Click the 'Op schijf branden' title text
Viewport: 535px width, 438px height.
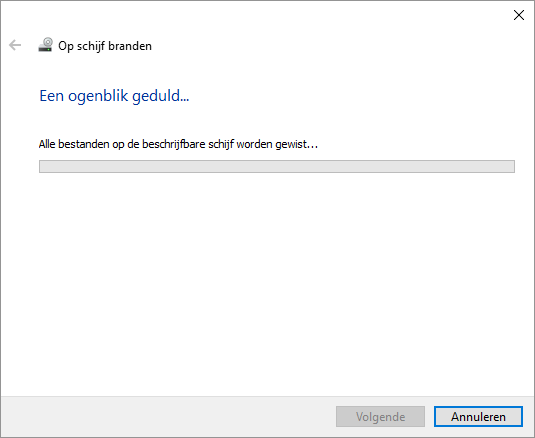point(105,46)
